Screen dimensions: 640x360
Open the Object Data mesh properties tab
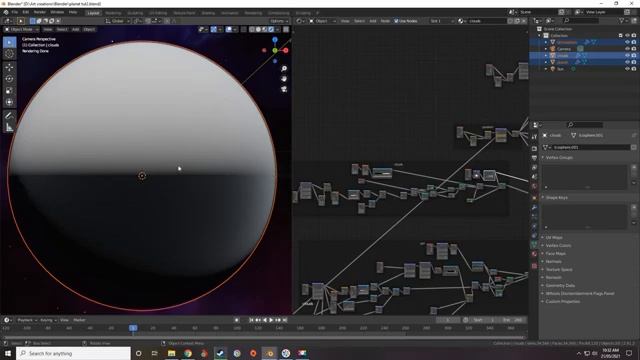pos(534,244)
